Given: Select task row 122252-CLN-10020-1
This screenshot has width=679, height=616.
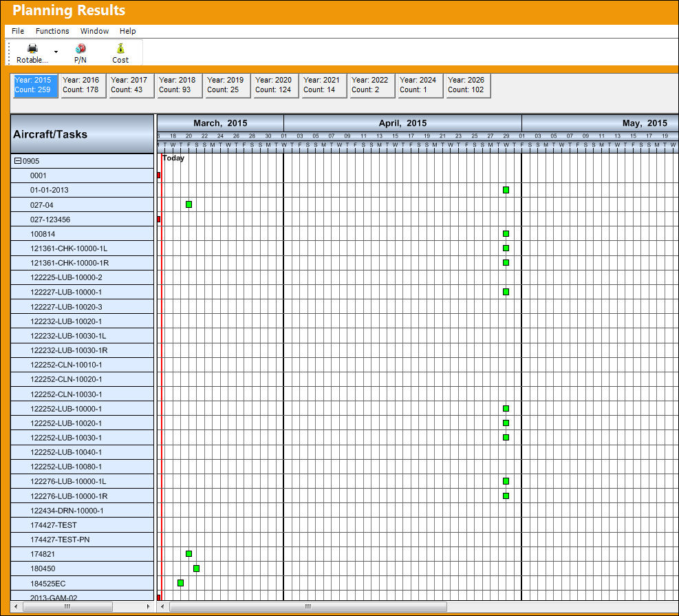Looking at the screenshot, I should pyautogui.click(x=83, y=379).
